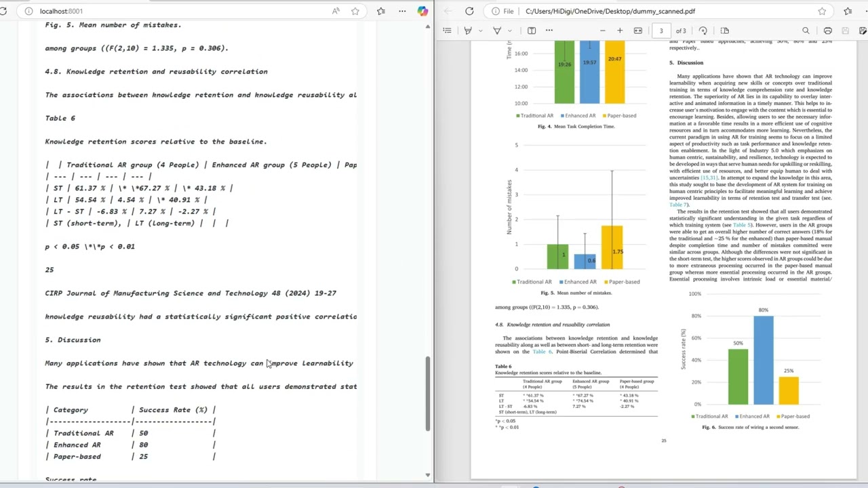Switch PDF page view layout

(x=724, y=30)
